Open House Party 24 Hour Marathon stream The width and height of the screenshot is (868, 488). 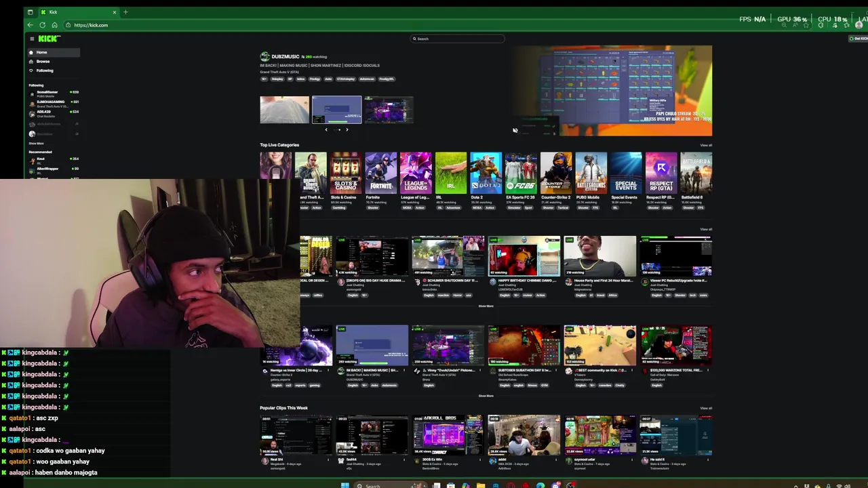click(x=600, y=256)
